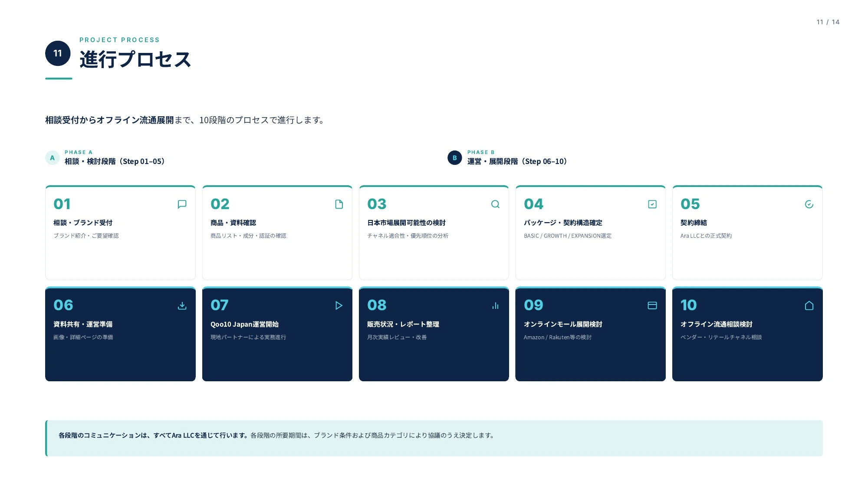Click the circled checkmark icon in card 05
The width and height of the screenshot is (868, 488).
[x=809, y=204]
